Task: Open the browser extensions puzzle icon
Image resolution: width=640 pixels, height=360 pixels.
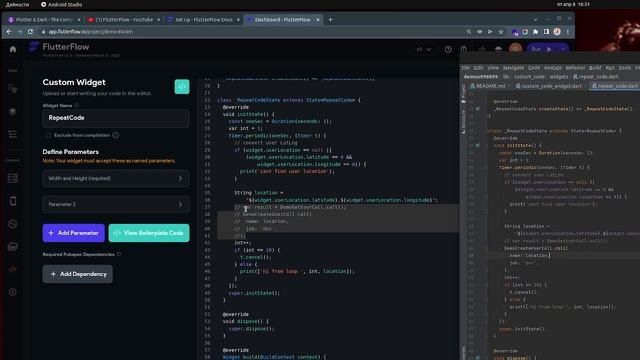Action: point(536,31)
